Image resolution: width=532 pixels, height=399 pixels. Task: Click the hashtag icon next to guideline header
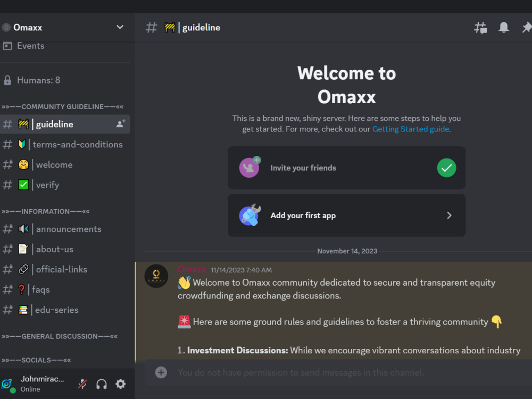tap(151, 27)
